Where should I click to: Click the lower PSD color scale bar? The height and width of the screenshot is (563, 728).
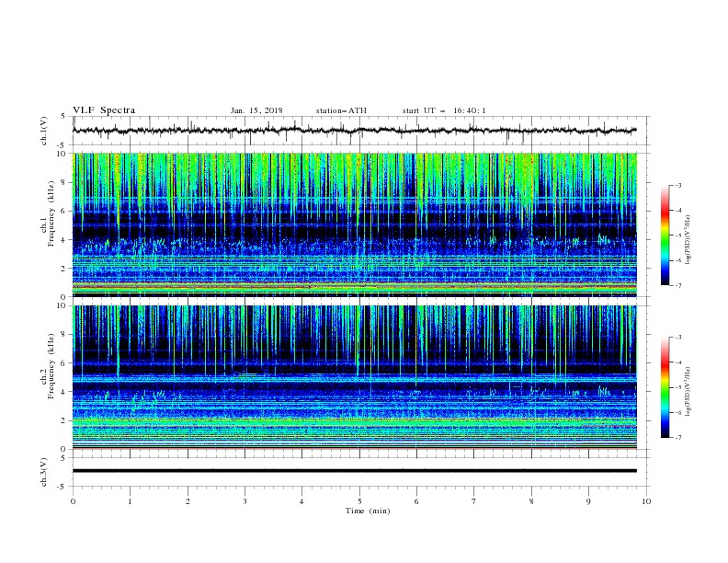pyautogui.click(x=665, y=387)
